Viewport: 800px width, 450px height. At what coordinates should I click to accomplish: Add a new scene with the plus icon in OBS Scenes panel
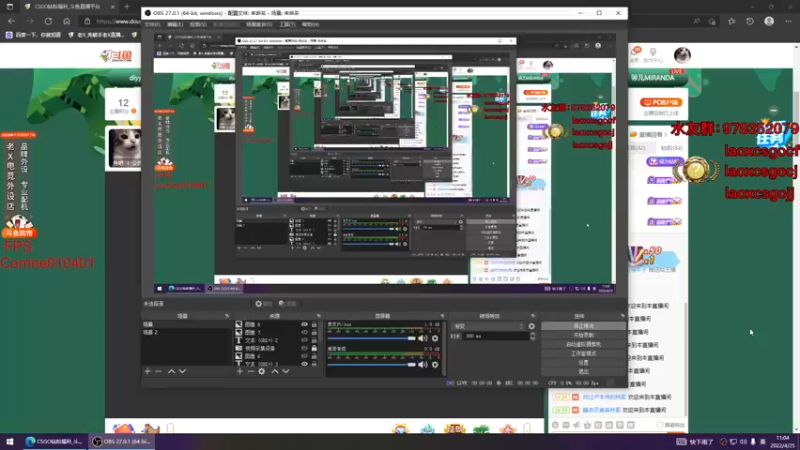(147, 371)
